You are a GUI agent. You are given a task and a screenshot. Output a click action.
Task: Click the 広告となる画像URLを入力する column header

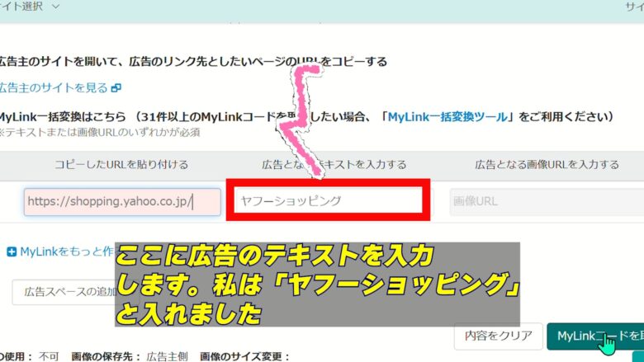[547, 164]
